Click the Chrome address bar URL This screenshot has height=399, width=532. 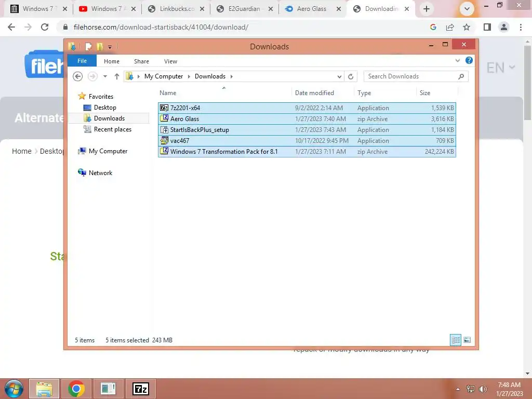161,27
